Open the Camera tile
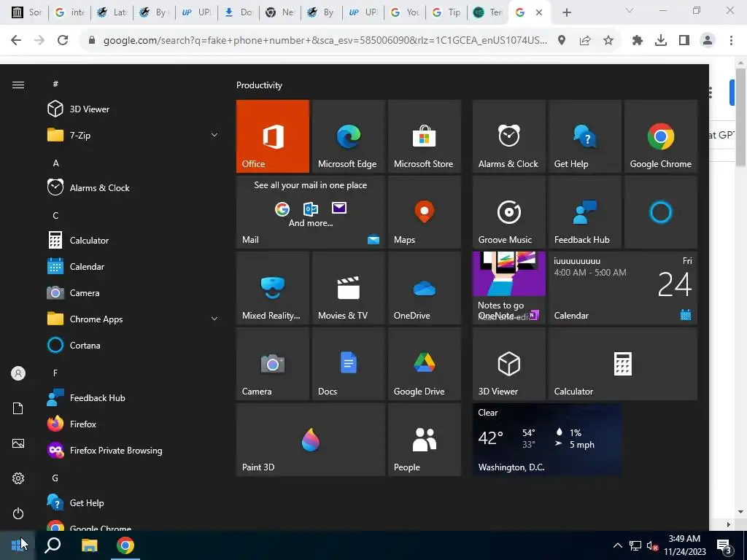Viewport: 747px width, 560px height. pyautogui.click(x=273, y=363)
